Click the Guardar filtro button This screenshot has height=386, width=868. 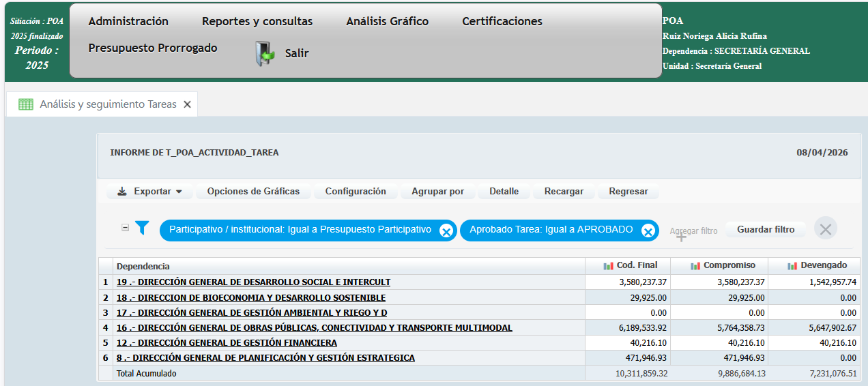click(766, 230)
